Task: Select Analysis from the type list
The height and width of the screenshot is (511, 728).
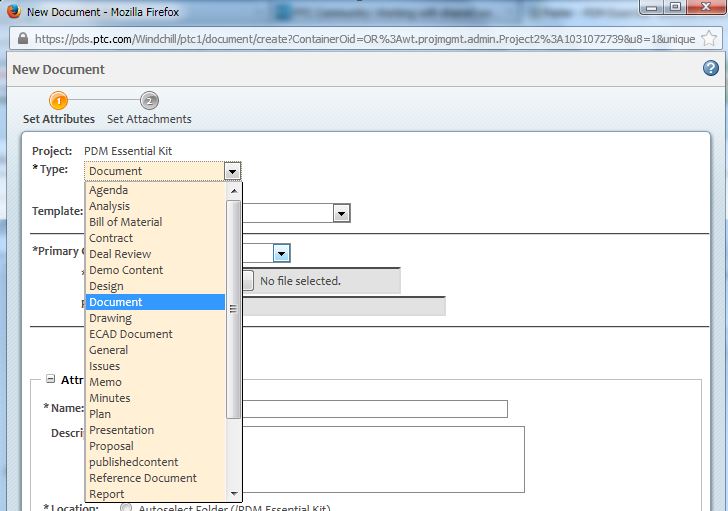Action: (x=155, y=206)
